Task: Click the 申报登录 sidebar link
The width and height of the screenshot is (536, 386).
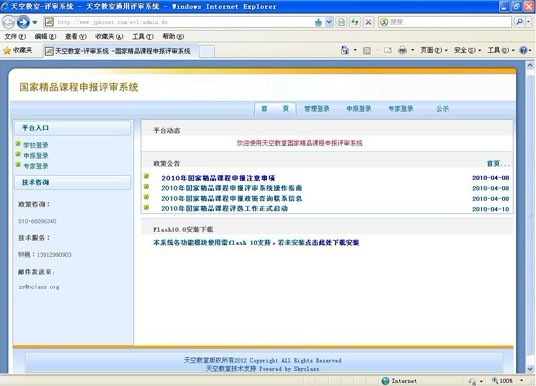Action: tap(36, 156)
